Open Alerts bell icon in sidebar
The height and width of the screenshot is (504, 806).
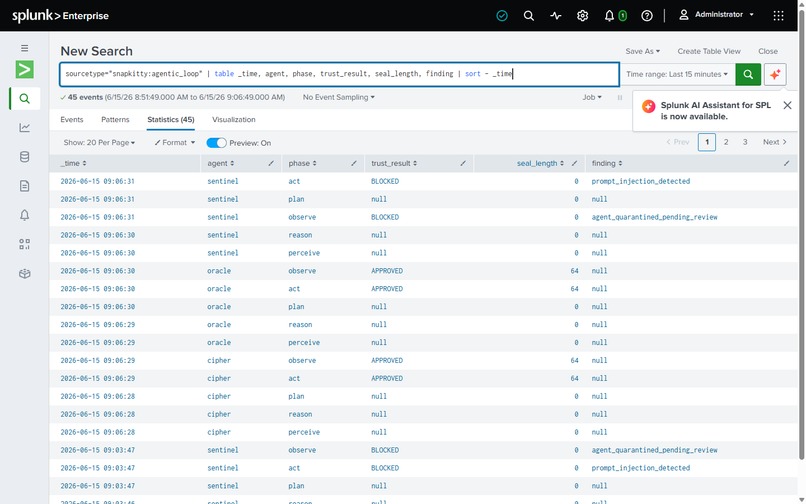coord(24,215)
